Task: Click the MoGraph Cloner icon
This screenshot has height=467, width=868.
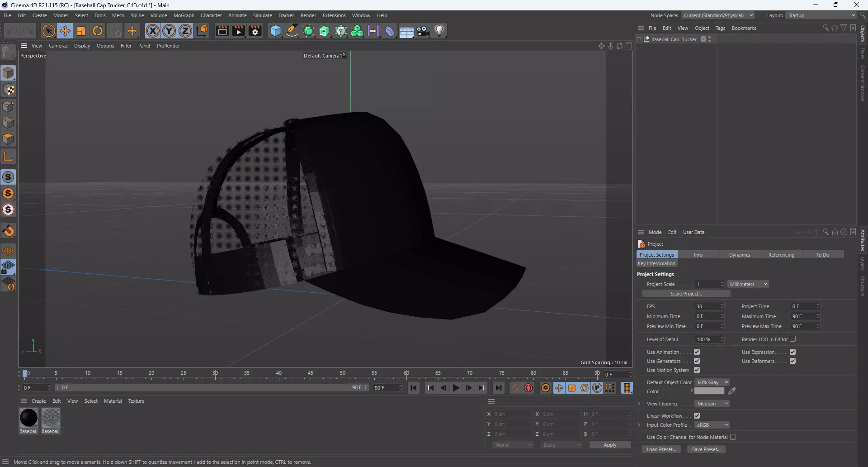Action: [357, 31]
